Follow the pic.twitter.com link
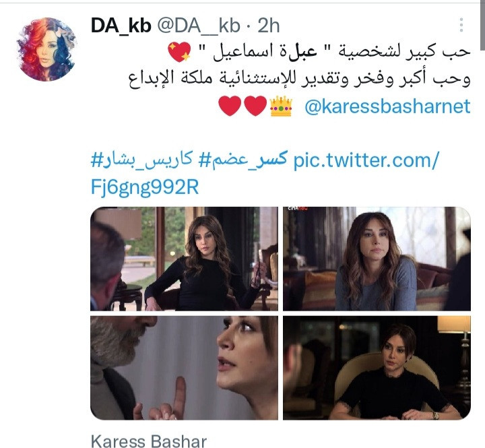This screenshot has width=485, height=448. [366, 160]
